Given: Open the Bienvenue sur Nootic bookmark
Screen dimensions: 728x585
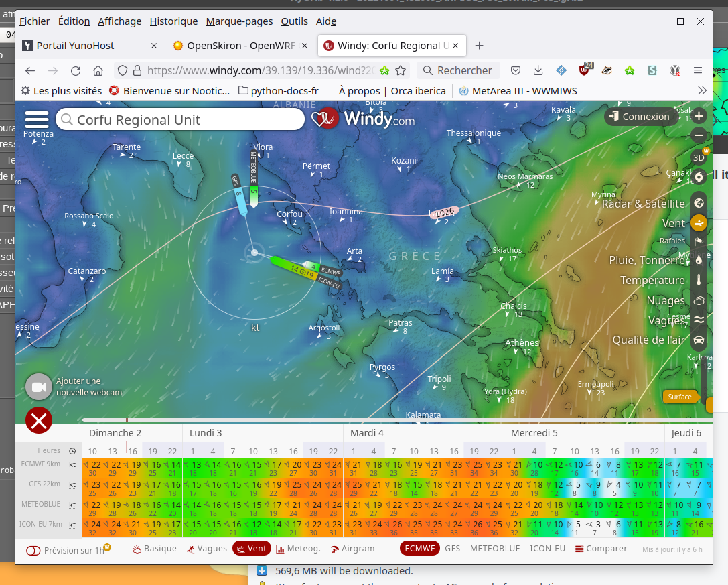Looking at the screenshot, I should tap(169, 91).
